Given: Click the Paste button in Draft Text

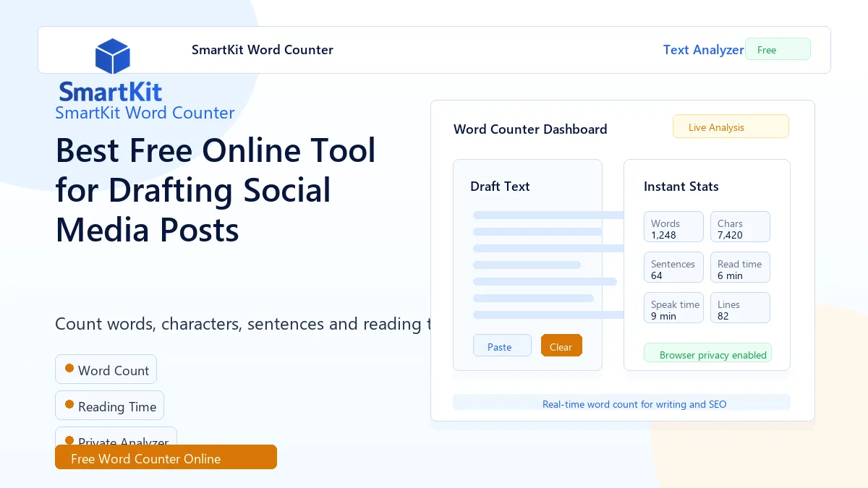Looking at the screenshot, I should tap(502, 346).
